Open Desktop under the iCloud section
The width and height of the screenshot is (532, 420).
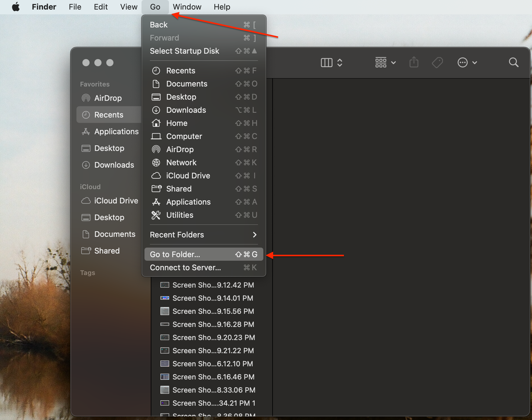tap(109, 217)
